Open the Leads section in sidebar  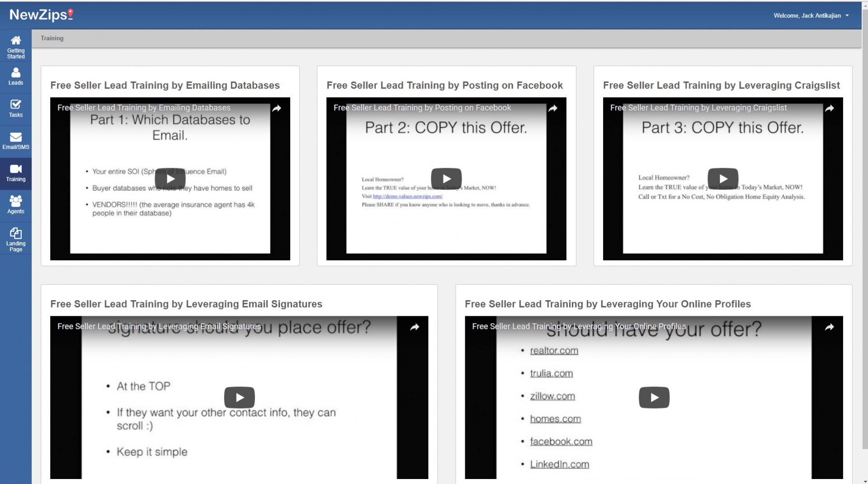click(x=16, y=77)
